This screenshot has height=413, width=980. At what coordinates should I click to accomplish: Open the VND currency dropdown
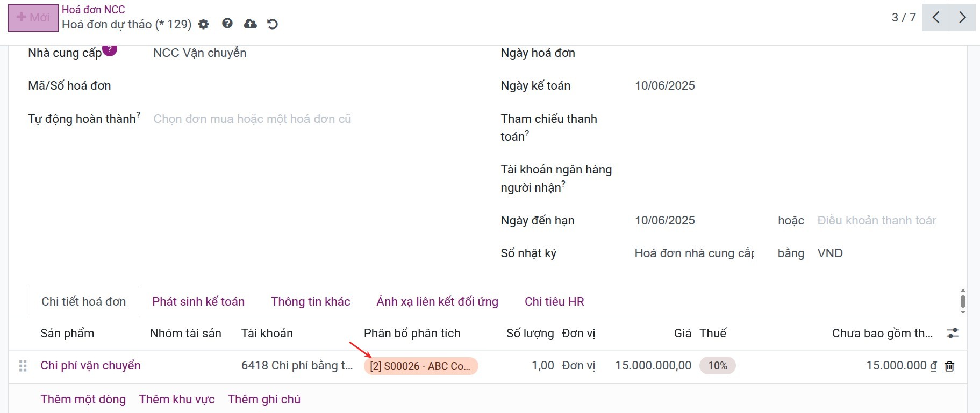click(x=830, y=253)
